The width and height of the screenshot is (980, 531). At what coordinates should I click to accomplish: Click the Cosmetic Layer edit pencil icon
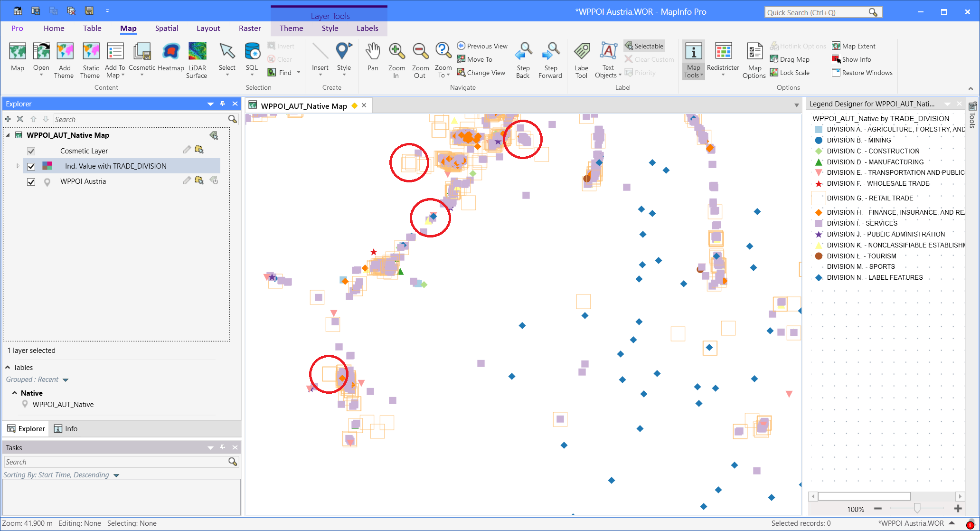pyautogui.click(x=187, y=150)
